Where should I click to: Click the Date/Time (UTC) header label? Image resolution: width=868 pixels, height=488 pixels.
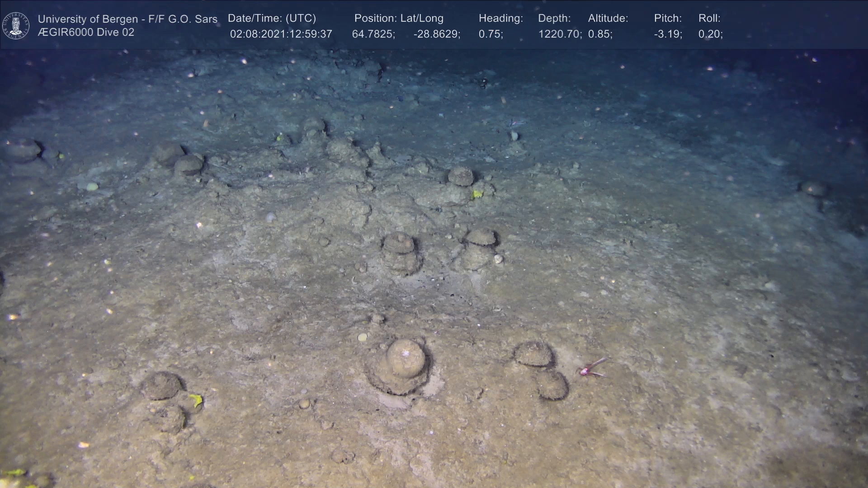[x=272, y=19]
